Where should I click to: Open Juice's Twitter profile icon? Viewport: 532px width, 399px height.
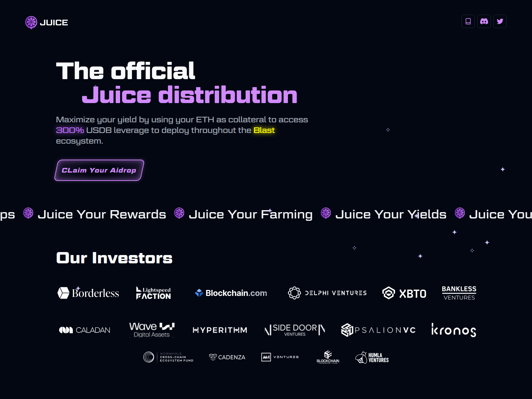point(500,21)
